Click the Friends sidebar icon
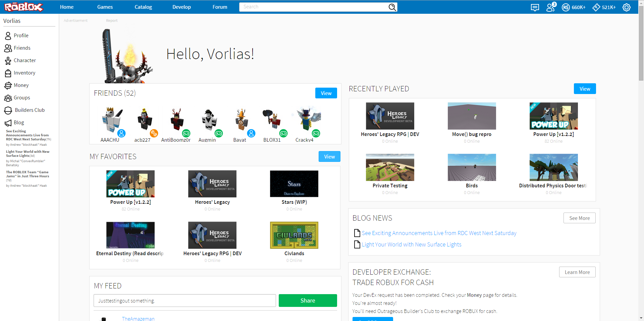 [8, 48]
